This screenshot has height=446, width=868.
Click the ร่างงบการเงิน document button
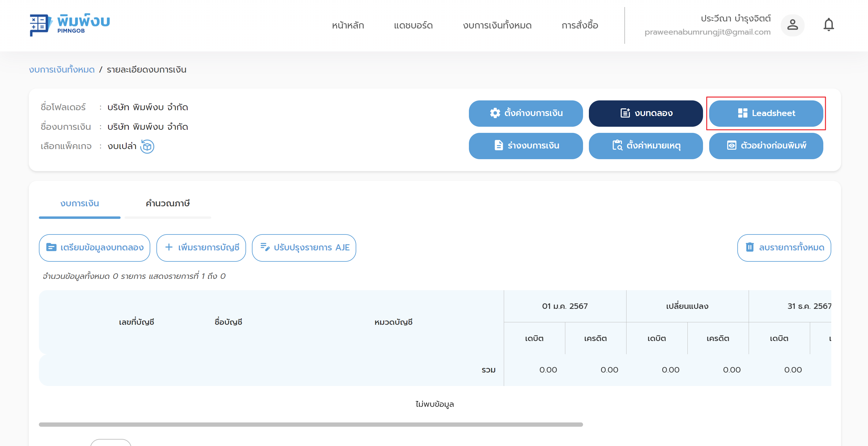[x=526, y=146]
